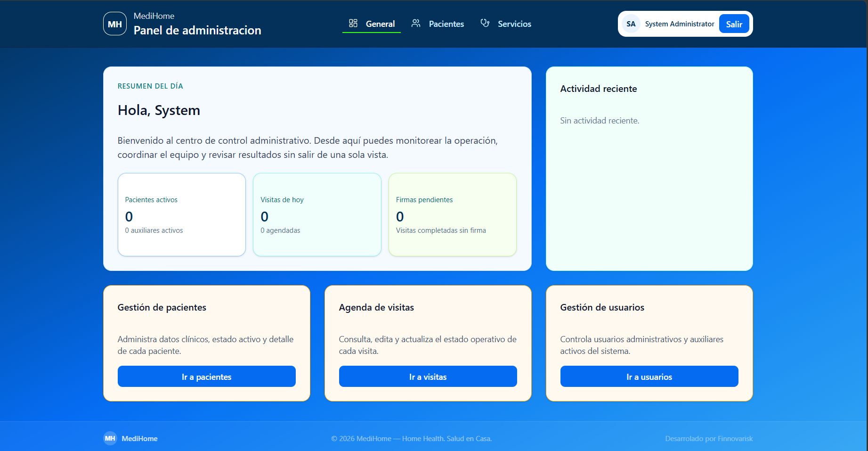The width and height of the screenshot is (868, 451).
Task: Click the 0 auxiliares activos text
Action: pyautogui.click(x=154, y=230)
